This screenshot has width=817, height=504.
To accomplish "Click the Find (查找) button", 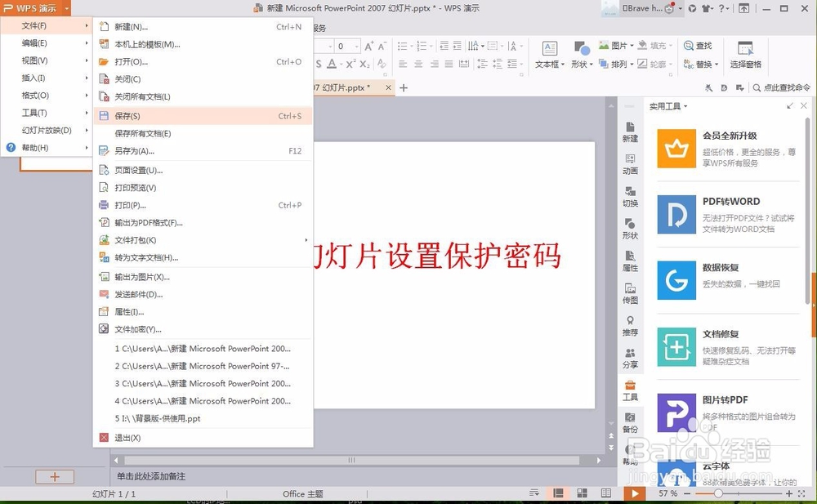I will 698,46.
